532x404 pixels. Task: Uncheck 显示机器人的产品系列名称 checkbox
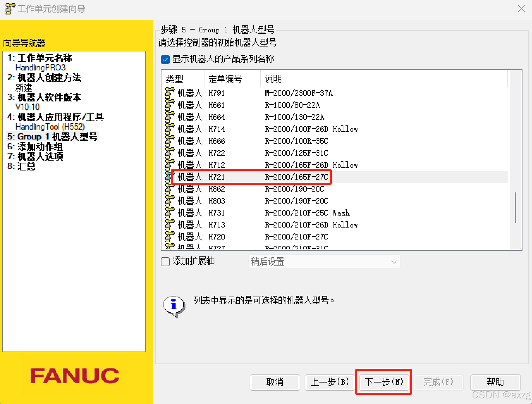(x=165, y=59)
